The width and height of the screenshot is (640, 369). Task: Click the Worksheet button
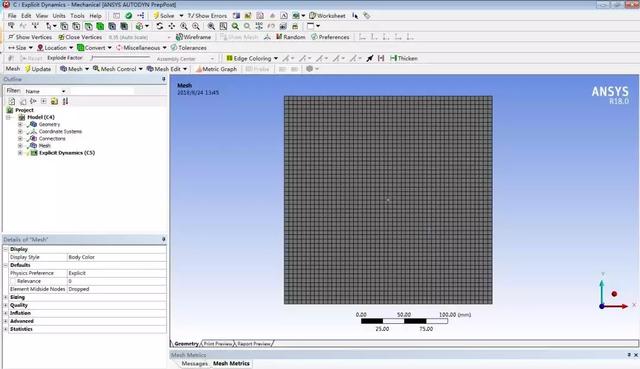point(327,16)
